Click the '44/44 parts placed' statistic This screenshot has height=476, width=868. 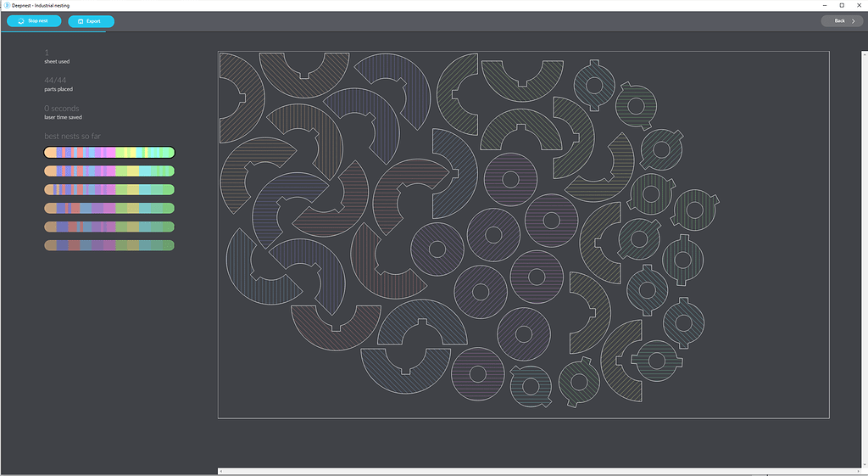pyautogui.click(x=59, y=83)
